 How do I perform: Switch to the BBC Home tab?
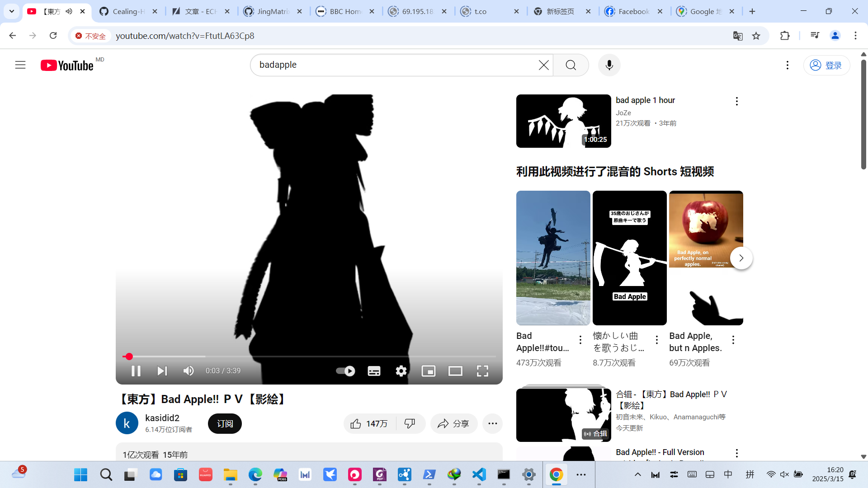(345, 12)
